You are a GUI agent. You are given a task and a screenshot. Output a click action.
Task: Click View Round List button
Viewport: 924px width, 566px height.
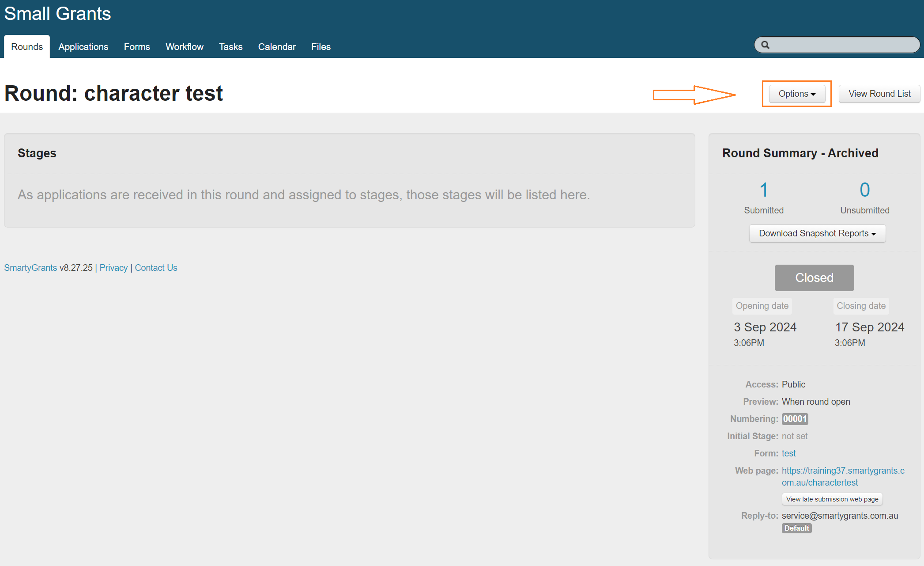[x=879, y=94]
